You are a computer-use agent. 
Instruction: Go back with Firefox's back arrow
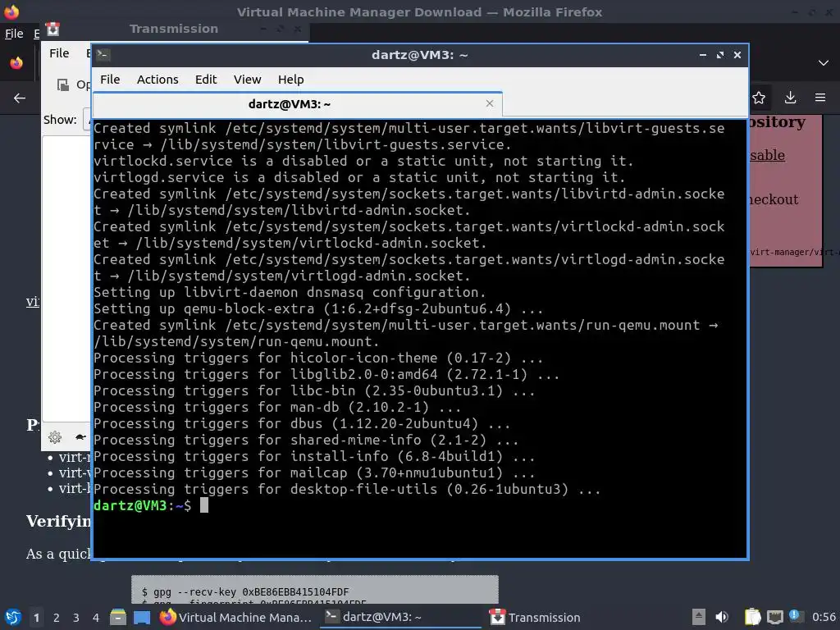click(x=20, y=98)
